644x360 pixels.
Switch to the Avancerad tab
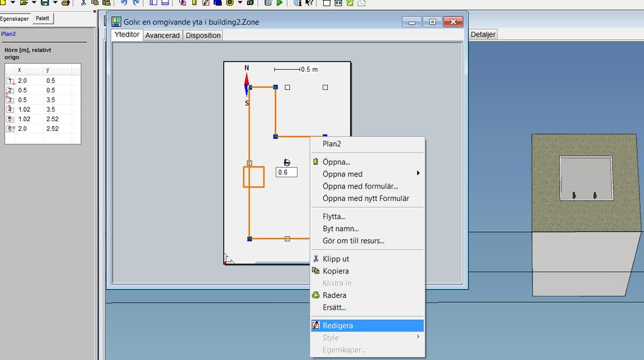pyautogui.click(x=163, y=35)
